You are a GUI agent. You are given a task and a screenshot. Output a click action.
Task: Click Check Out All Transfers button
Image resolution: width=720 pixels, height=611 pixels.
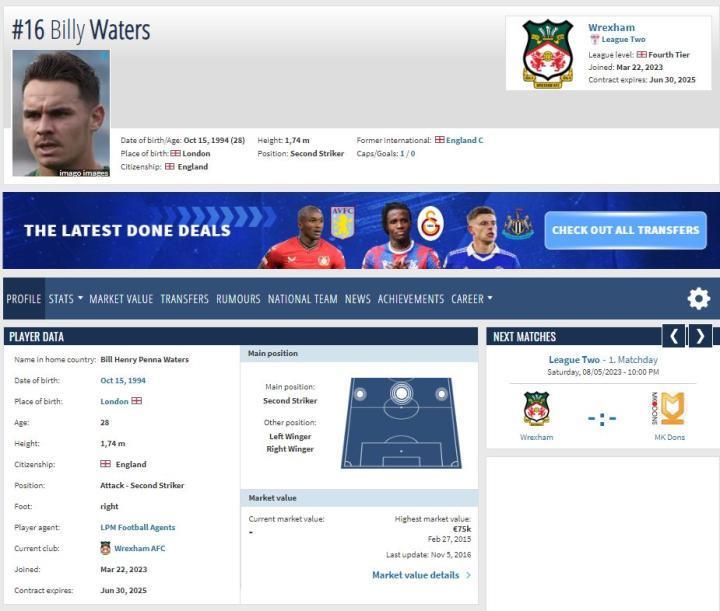pyautogui.click(x=625, y=230)
